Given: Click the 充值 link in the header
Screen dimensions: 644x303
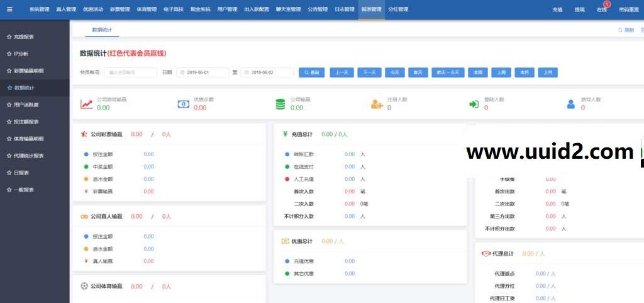Looking at the screenshot, I should [x=557, y=10].
